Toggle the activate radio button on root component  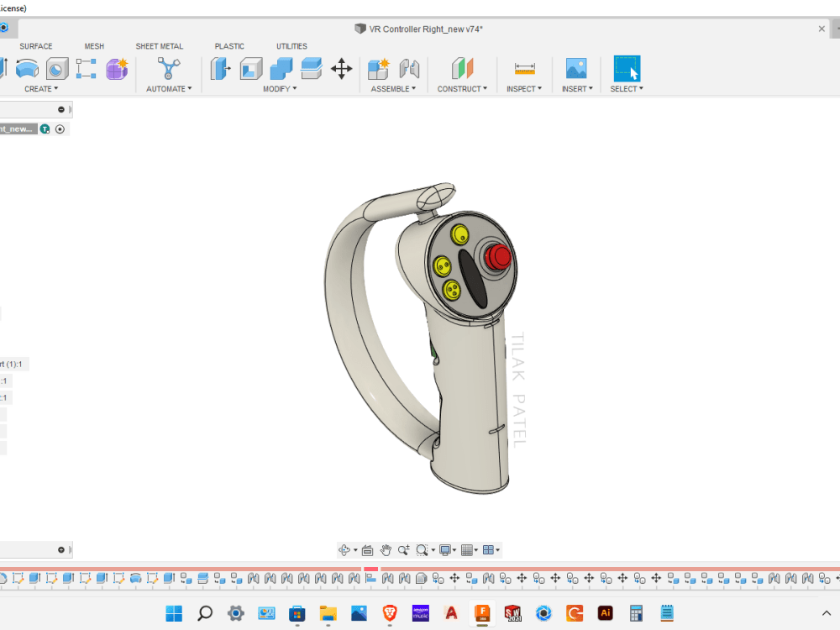60,129
